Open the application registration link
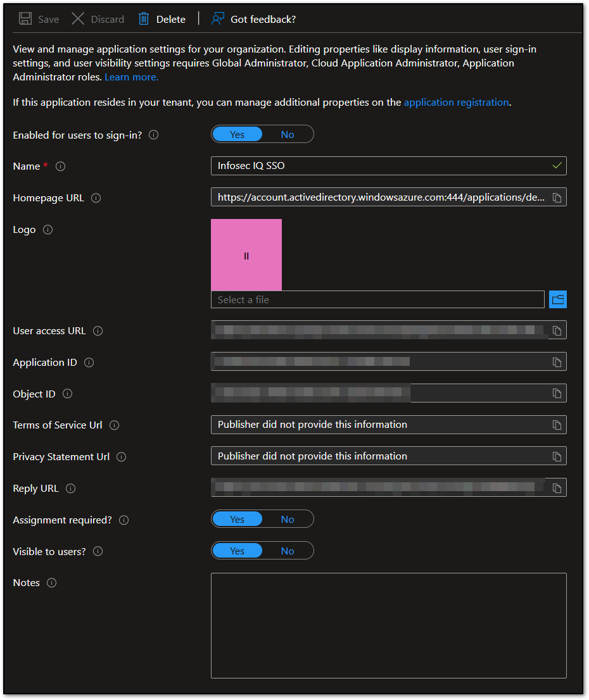589x700 pixels. [x=456, y=102]
